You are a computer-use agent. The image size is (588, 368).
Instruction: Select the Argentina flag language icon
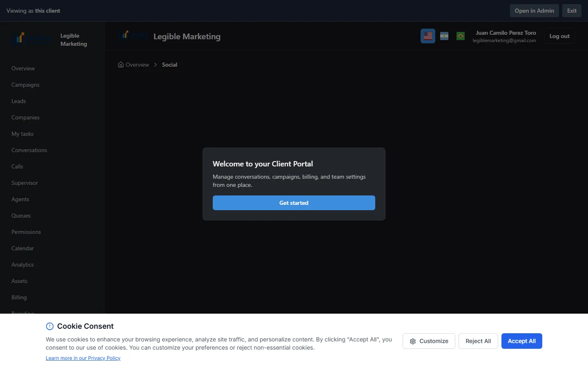[444, 36]
